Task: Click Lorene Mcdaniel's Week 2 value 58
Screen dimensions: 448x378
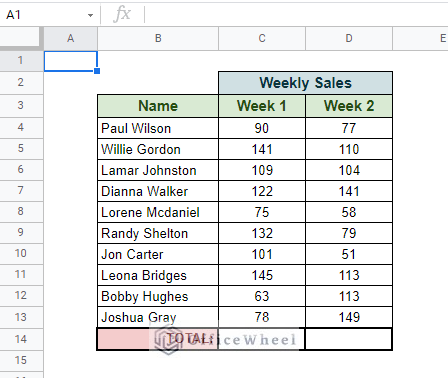Action: click(x=349, y=212)
